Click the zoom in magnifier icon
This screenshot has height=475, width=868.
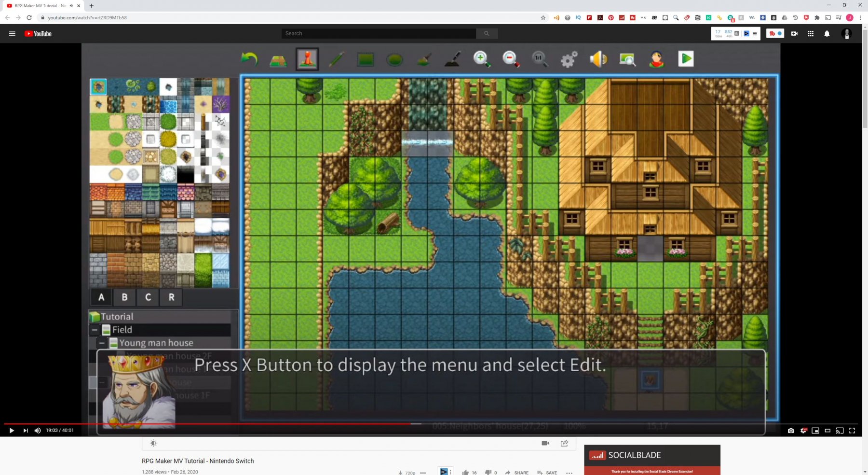tap(482, 59)
